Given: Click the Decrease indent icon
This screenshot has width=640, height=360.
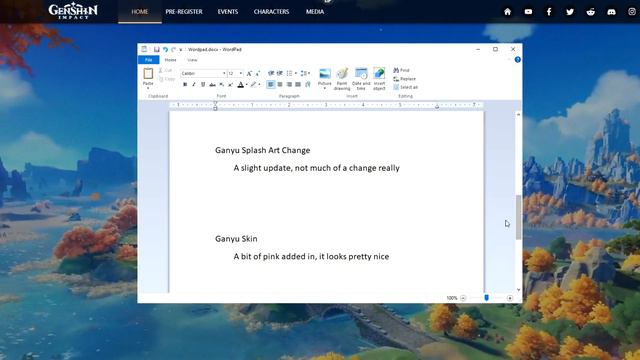Looking at the screenshot, I should coord(271,73).
